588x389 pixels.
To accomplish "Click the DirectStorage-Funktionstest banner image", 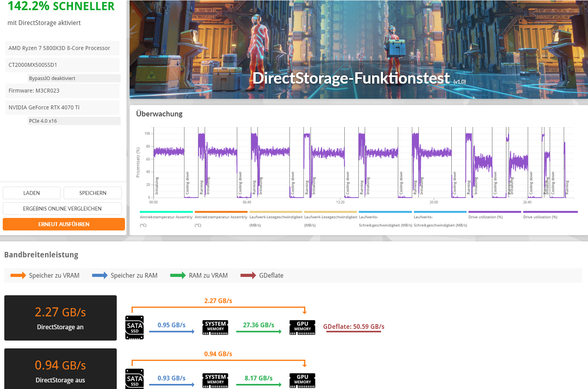I will click(x=358, y=49).
